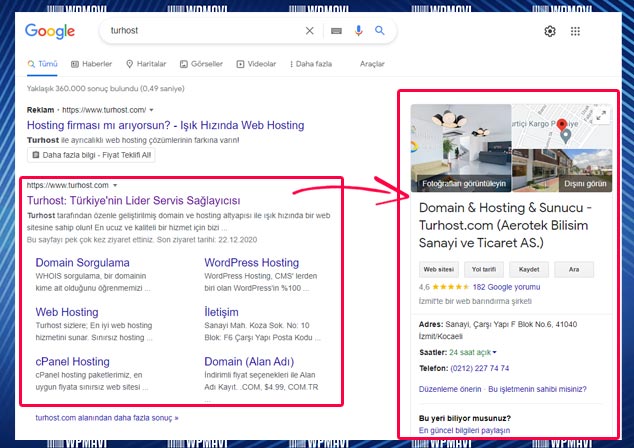Open the WordPress Hosting sitelink

pos(251,262)
